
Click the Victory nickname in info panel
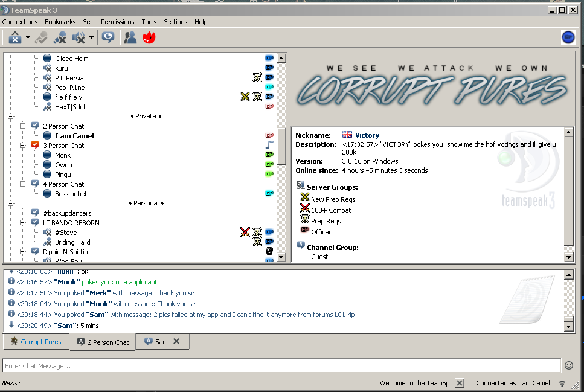pyautogui.click(x=367, y=135)
